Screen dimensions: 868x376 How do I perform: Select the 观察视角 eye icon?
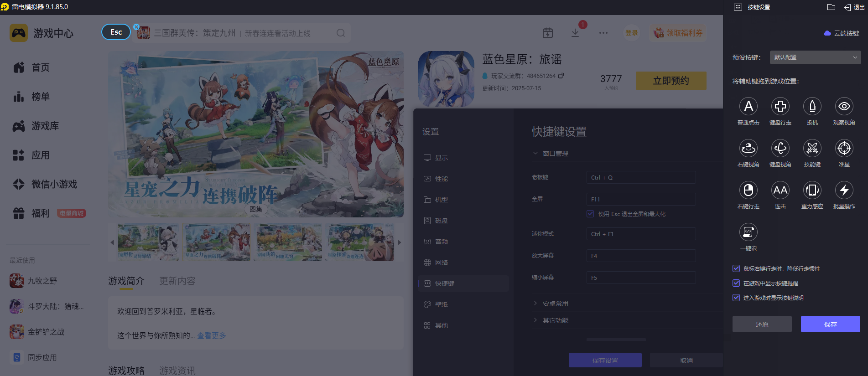[844, 106]
